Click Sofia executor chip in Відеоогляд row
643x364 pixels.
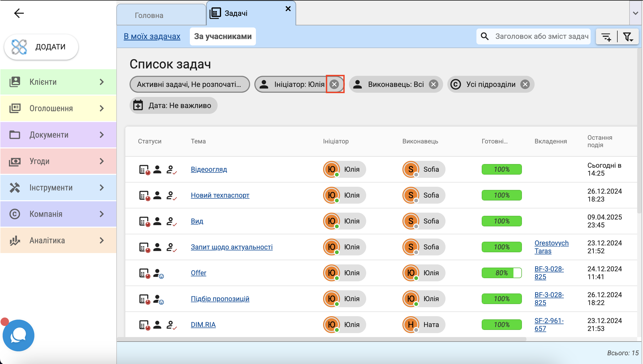click(424, 169)
